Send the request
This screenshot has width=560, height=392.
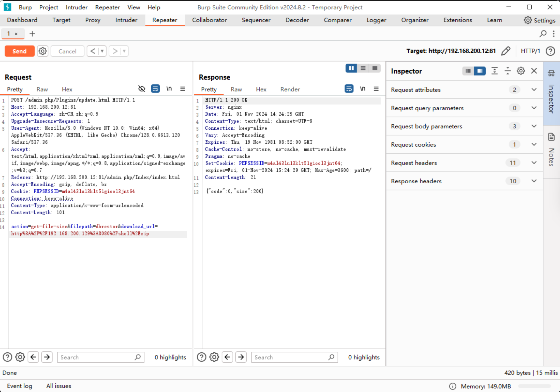[x=19, y=51]
